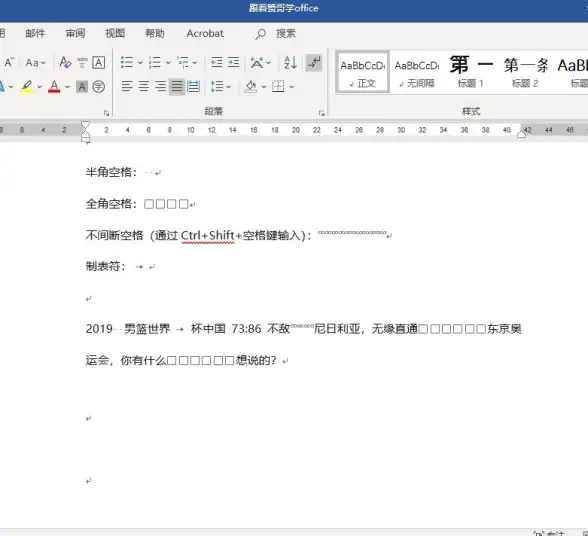The height and width of the screenshot is (536, 588).
Task: Open the Font dialog launcher
Action: point(106,113)
